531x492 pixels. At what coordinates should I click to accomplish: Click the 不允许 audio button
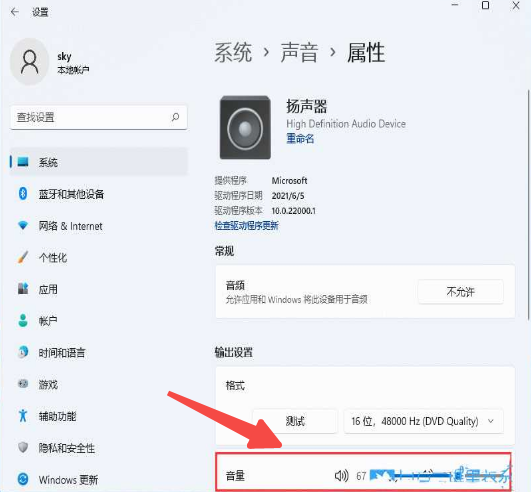pos(461,292)
